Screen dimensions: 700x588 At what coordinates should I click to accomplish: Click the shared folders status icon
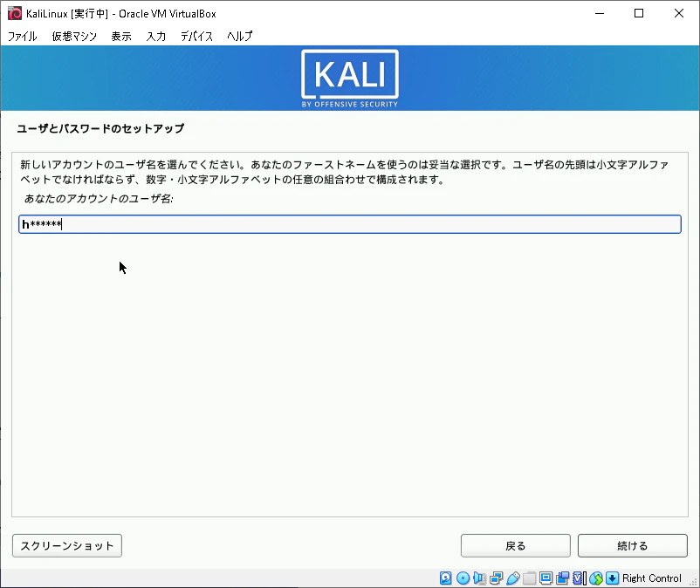point(530,578)
